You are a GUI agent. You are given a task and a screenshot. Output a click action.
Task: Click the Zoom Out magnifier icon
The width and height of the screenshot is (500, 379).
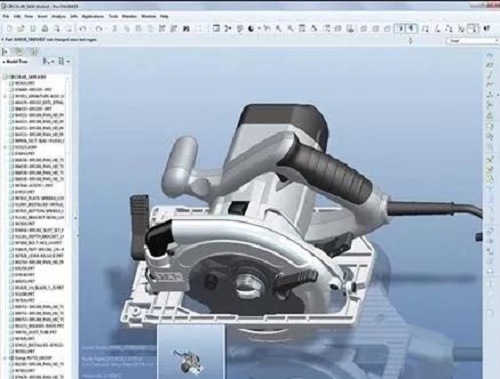(x=290, y=29)
